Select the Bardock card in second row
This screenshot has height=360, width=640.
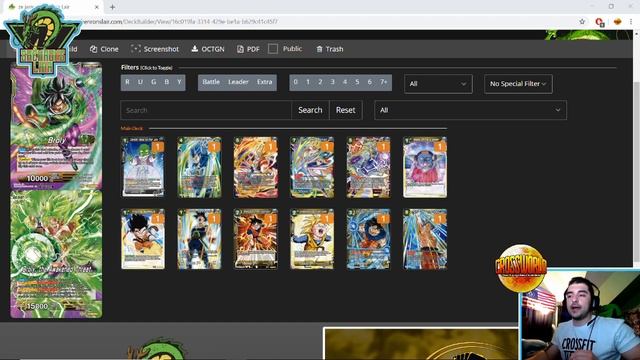click(199, 239)
